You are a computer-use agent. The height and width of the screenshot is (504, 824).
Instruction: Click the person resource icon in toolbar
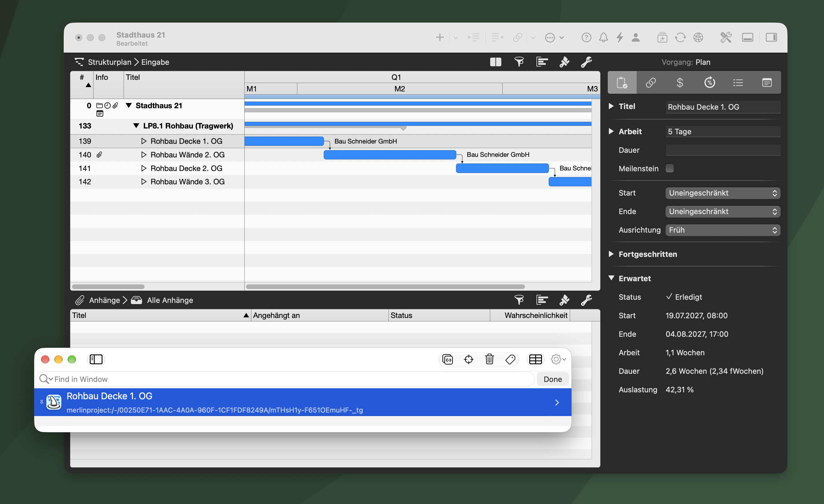[636, 37]
